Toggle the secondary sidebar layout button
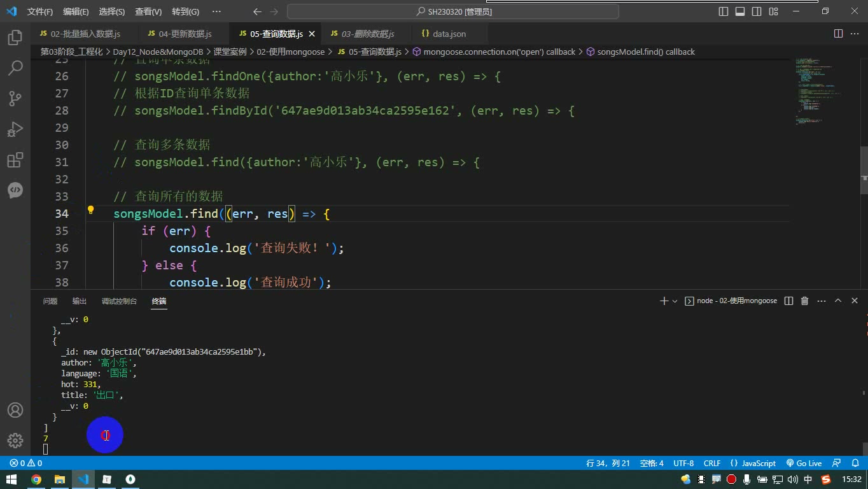 coord(757,11)
